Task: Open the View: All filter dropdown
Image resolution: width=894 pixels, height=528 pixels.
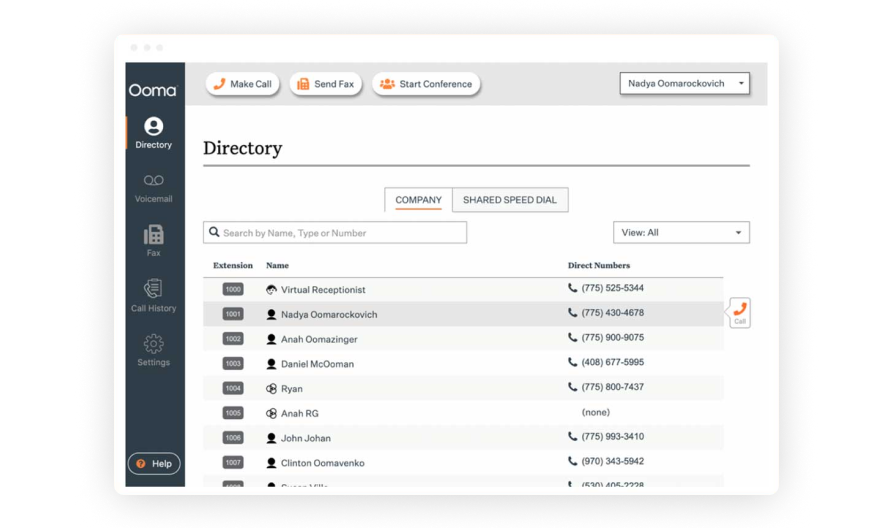Action: (681, 233)
